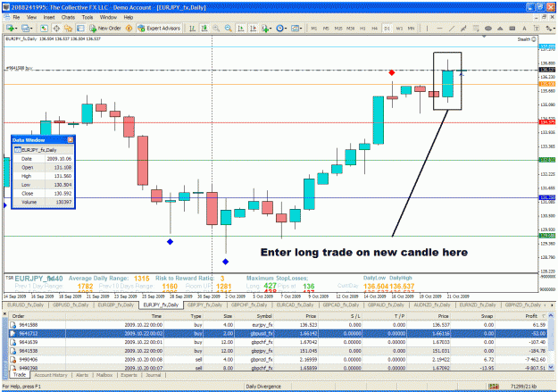Open the Profiles toolbar icon
The height and width of the screenshot is (392, 558).
click(x=25, y=28)
